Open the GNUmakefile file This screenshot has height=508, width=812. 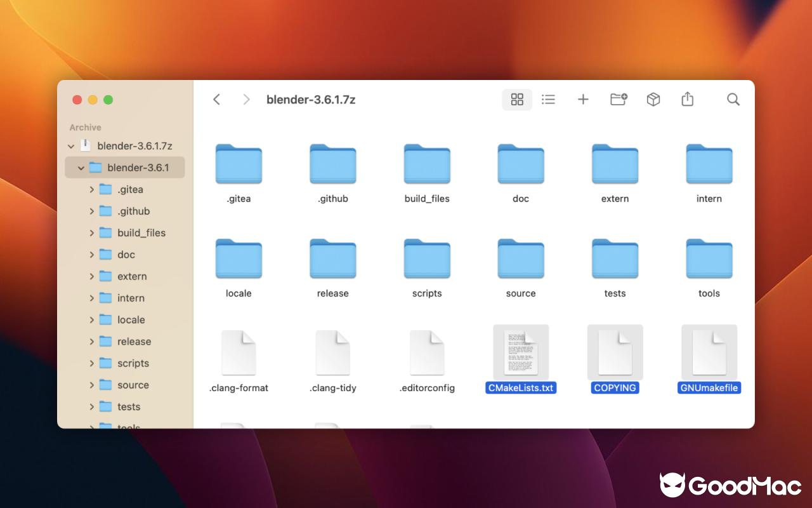(709, 352)
